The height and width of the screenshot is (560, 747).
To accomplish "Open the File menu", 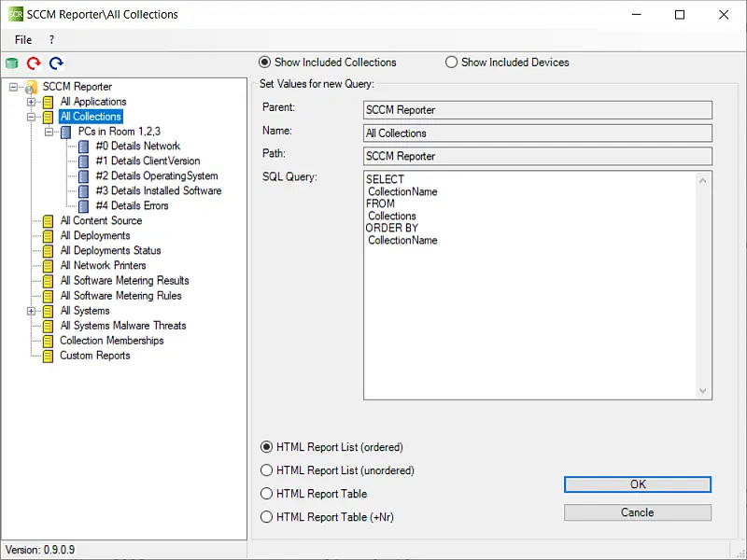I will coord(23,40).
